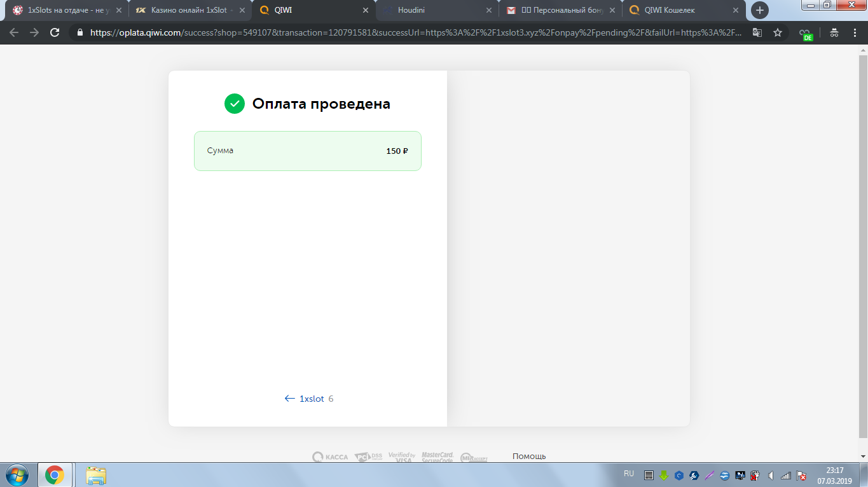Click the blue globe waves tray icon
Image resolution: width=868 pixels, height=487 pixels.
[x=725, y=475]
